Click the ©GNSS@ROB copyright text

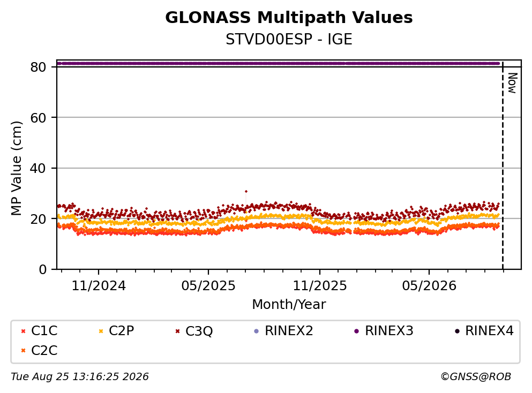click(476, 377)
